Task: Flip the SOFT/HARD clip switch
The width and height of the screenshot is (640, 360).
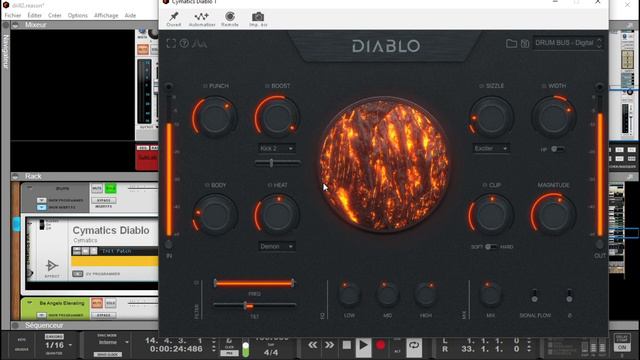Action: point(491,247)
